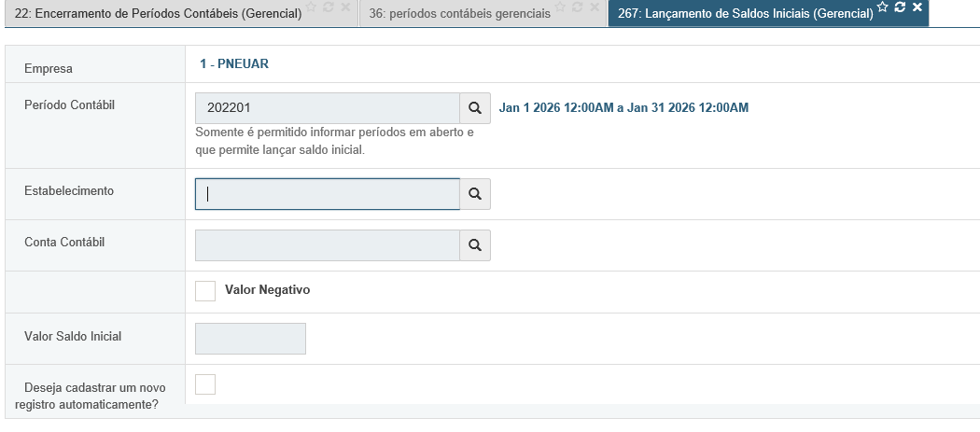The width and height of the screenshot is (980, 432).
Task: Refresh the Encerramento de Períodos Contábeis tab
Action: 329,7
